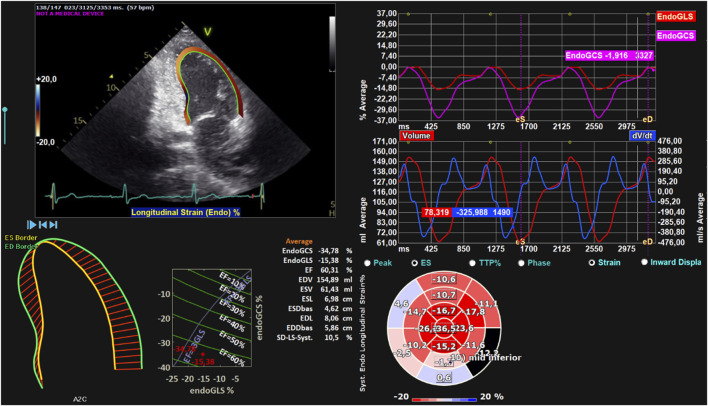Click the EF value 60,31
This screenshot has height=406, width=708.
click(331, 270)
